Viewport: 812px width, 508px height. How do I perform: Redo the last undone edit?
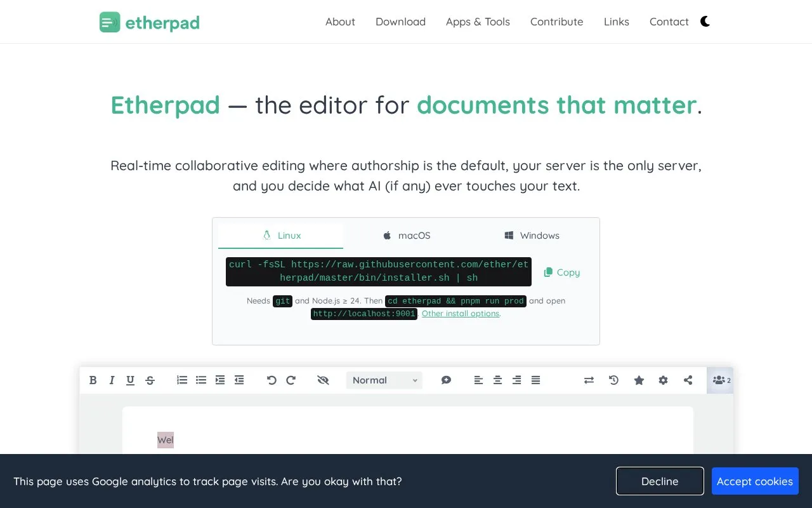(291, 380)
